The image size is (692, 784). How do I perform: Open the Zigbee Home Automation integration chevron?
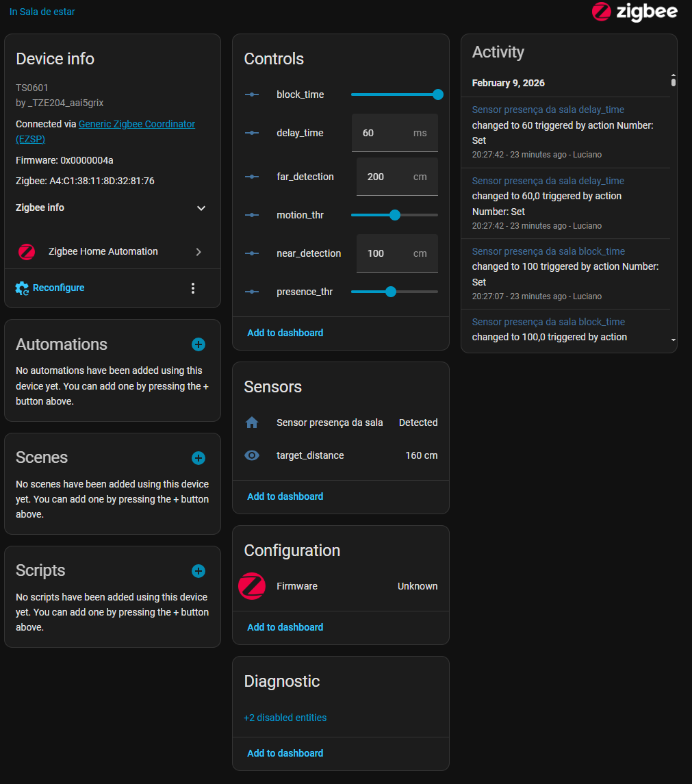click(198, 252)
